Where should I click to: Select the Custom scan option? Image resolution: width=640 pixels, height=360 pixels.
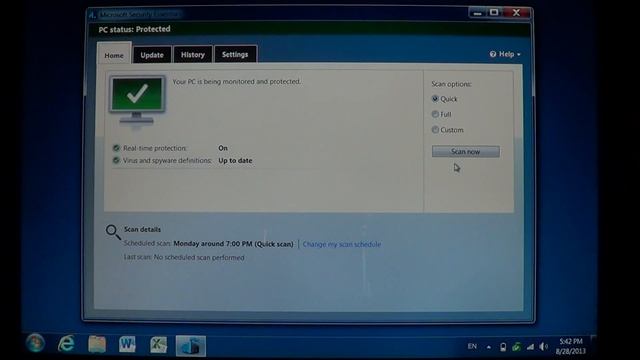[435, 130]
